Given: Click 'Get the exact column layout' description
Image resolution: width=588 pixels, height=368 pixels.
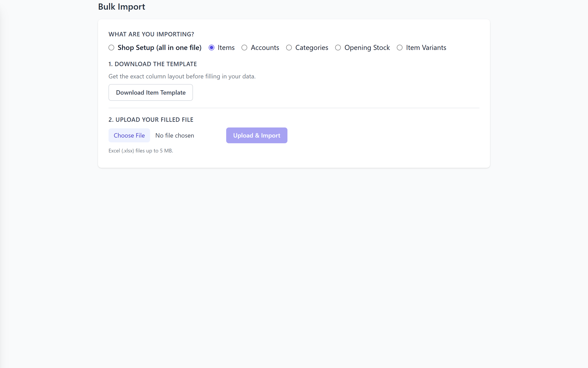Looking at the screenshot, I should [182, 76].
